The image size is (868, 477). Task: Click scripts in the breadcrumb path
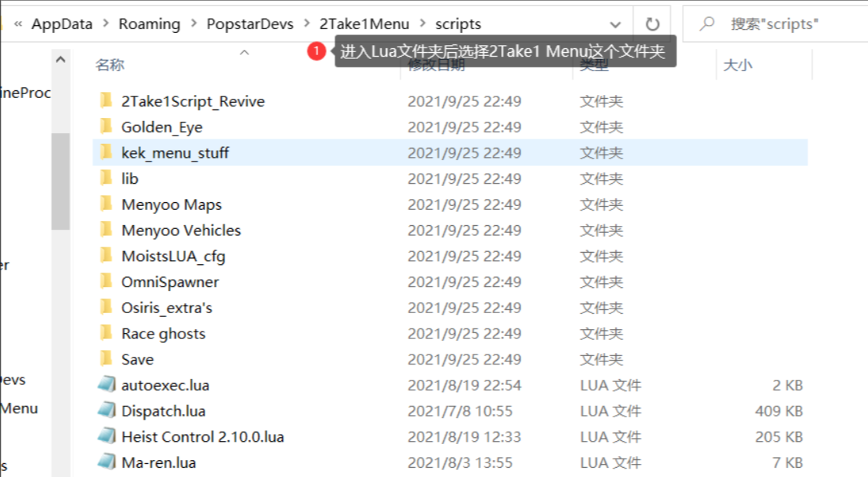pos(458,24)
